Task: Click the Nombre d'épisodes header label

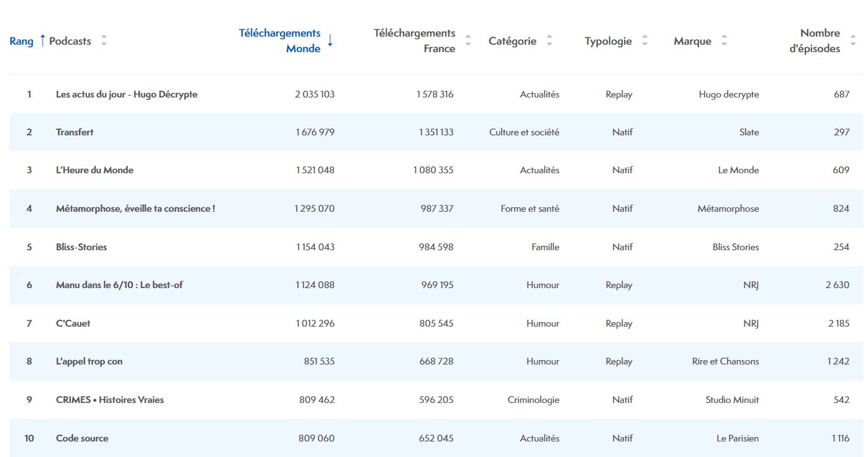Action: pos(815,41)
